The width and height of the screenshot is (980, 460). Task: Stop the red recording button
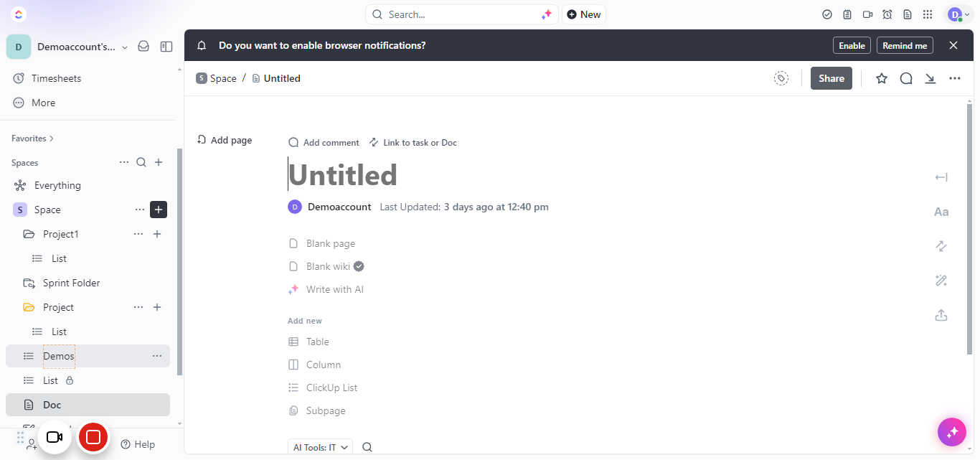[x=93, y=437]
